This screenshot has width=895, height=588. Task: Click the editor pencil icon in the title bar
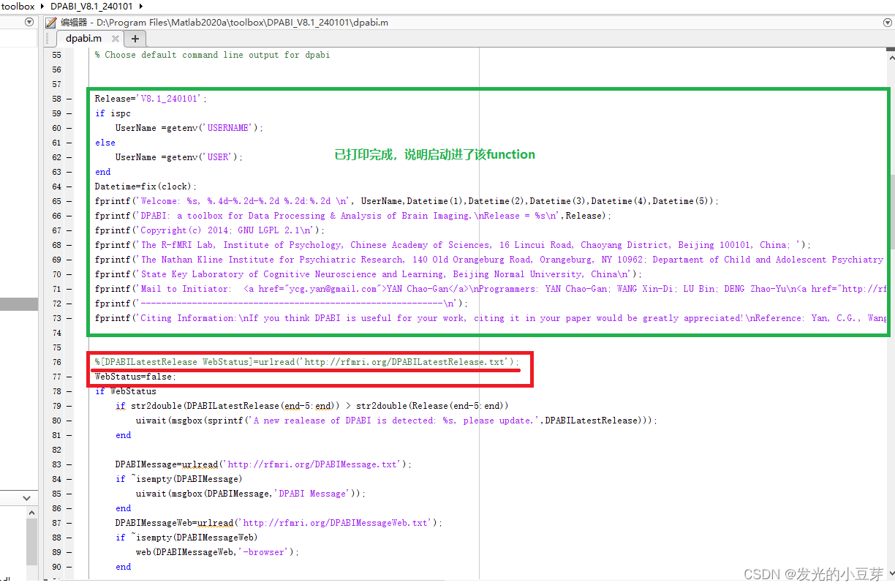coord(50,22)
